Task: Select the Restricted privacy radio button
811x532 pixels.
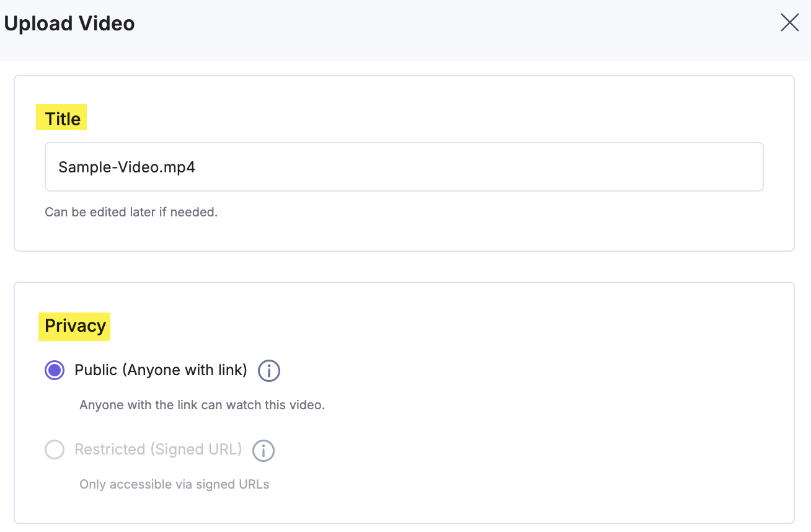Action: tap(55, 450)
